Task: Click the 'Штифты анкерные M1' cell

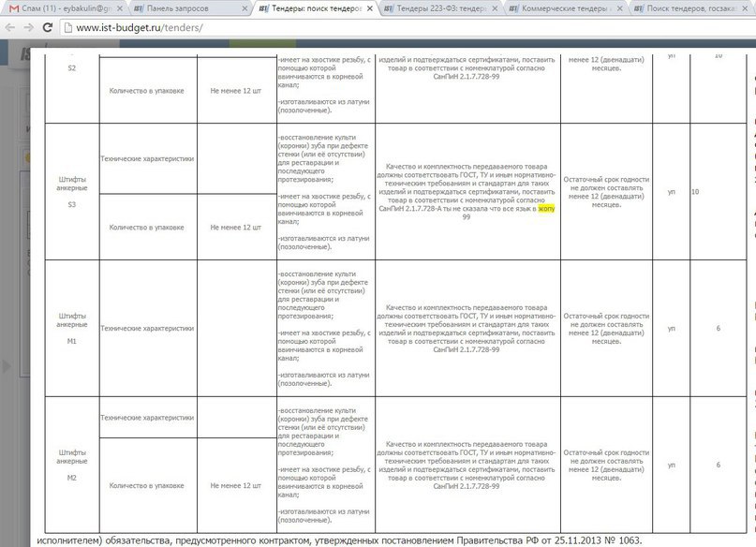Action: [72, 328]
